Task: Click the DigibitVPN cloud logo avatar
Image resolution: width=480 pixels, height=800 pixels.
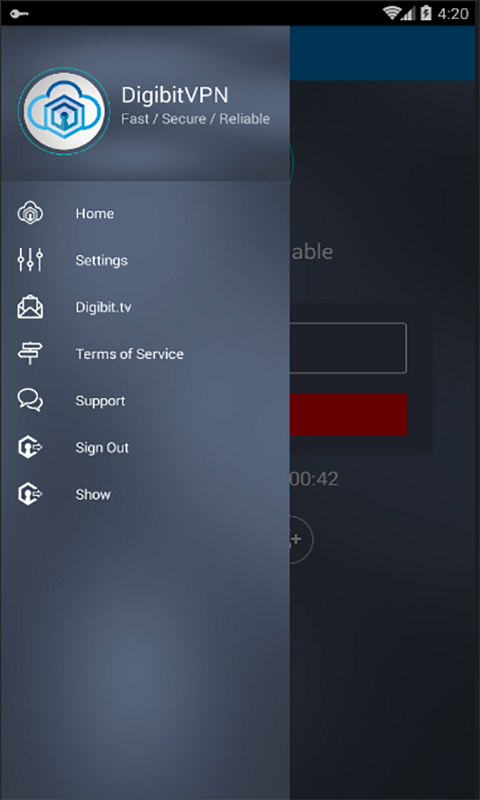Action: click(64, 111)
